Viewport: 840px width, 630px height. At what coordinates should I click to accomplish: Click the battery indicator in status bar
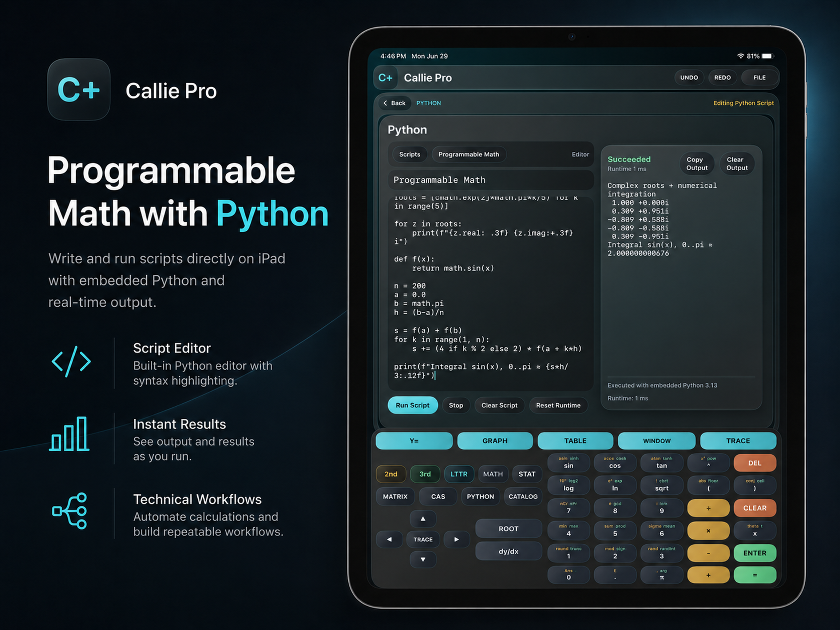767,56
